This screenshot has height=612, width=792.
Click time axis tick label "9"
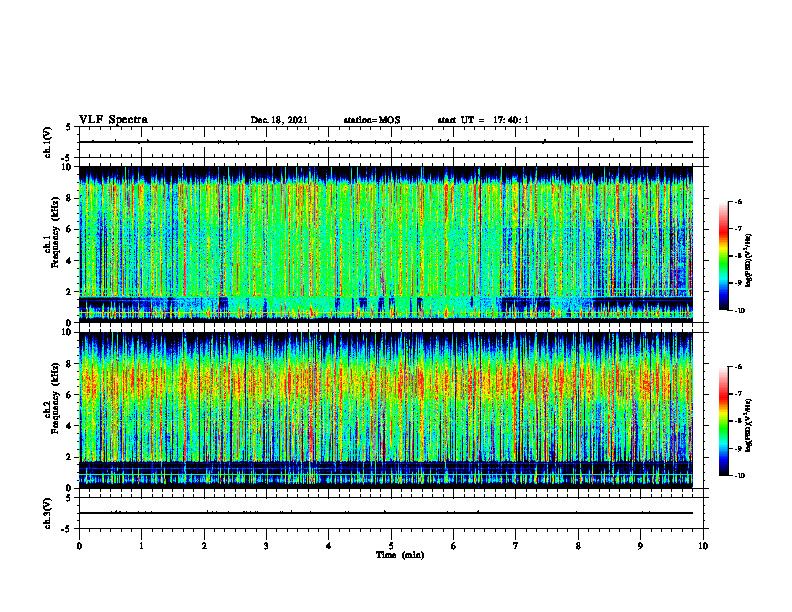(640, 546)
